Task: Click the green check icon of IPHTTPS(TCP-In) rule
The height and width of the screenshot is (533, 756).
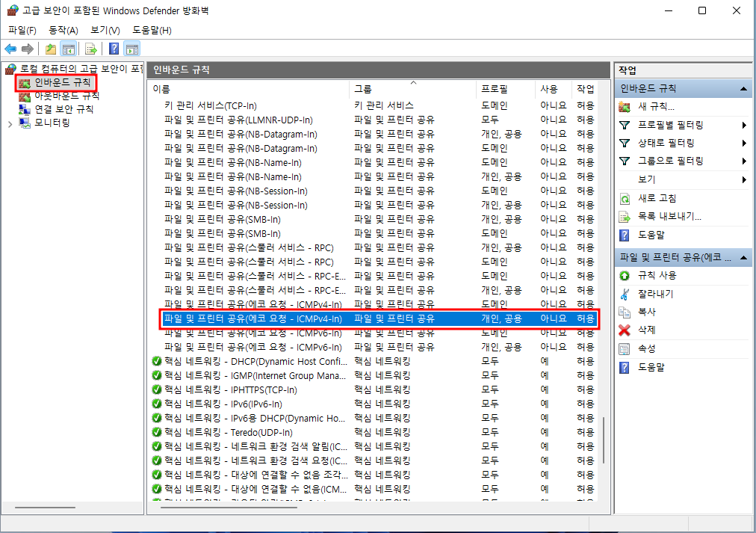Action: [x=156, y=389]
